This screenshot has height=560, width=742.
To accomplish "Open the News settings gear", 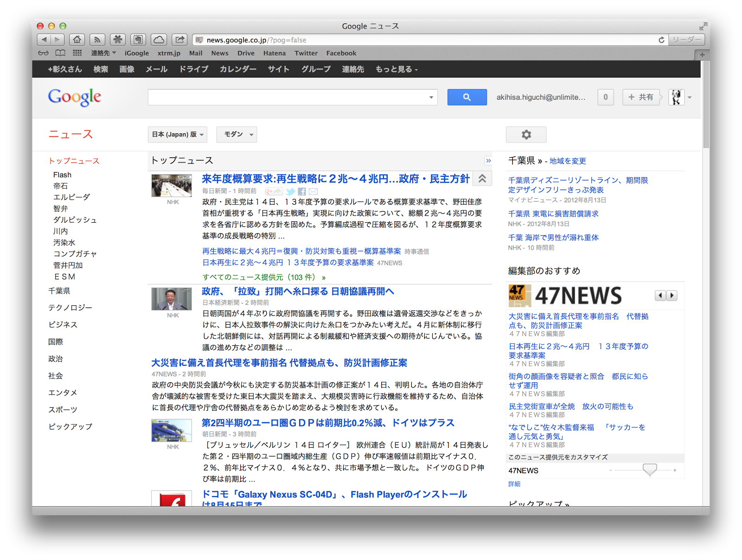I will 526,135.
